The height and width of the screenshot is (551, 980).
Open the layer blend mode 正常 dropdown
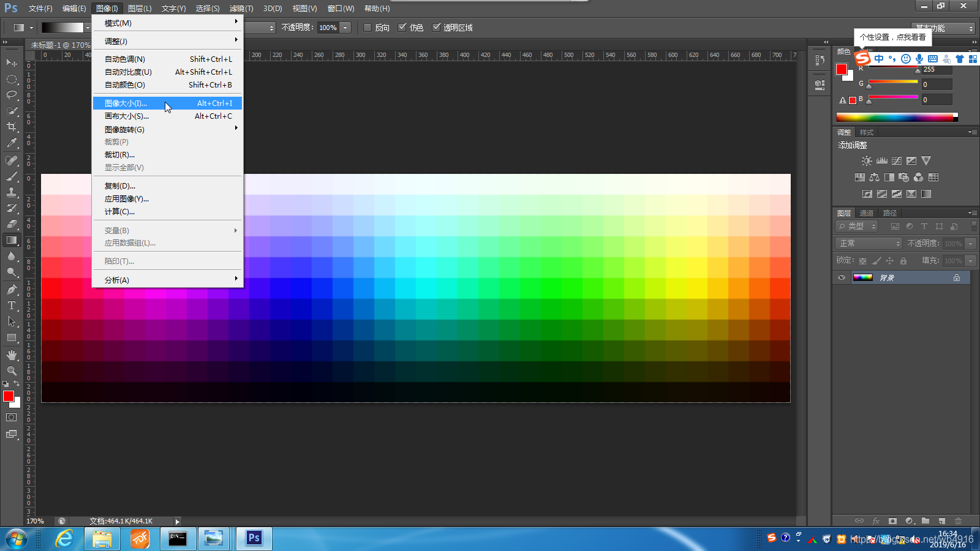point(869,244)
